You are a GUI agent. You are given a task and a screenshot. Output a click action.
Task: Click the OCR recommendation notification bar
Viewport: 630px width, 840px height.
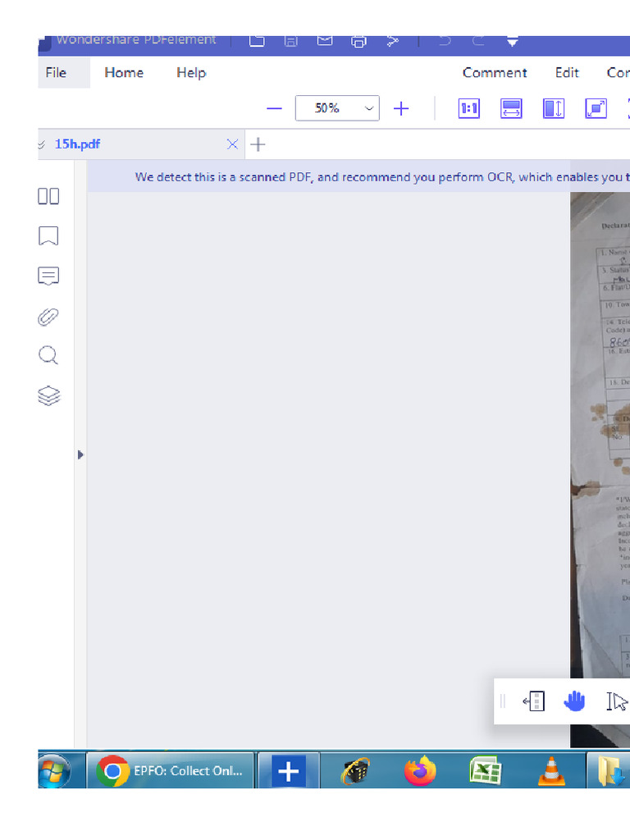coord(358,177)
